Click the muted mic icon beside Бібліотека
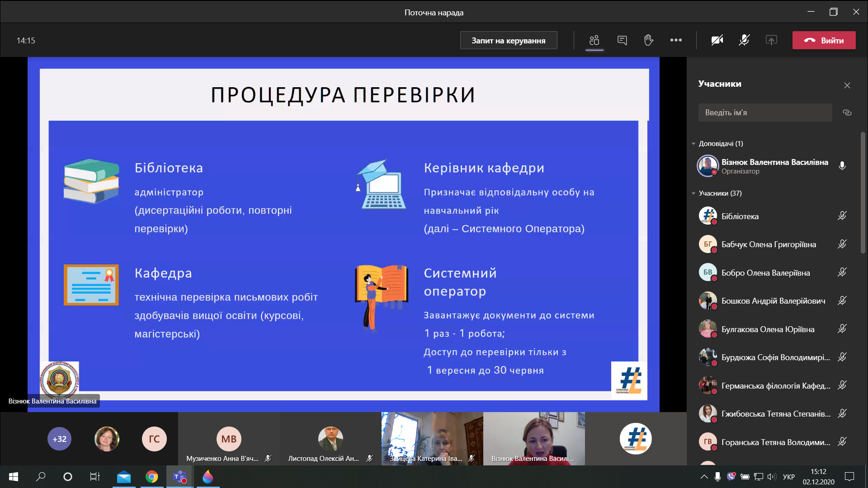This screenshot has height=488, width=868. coord(842,216)
